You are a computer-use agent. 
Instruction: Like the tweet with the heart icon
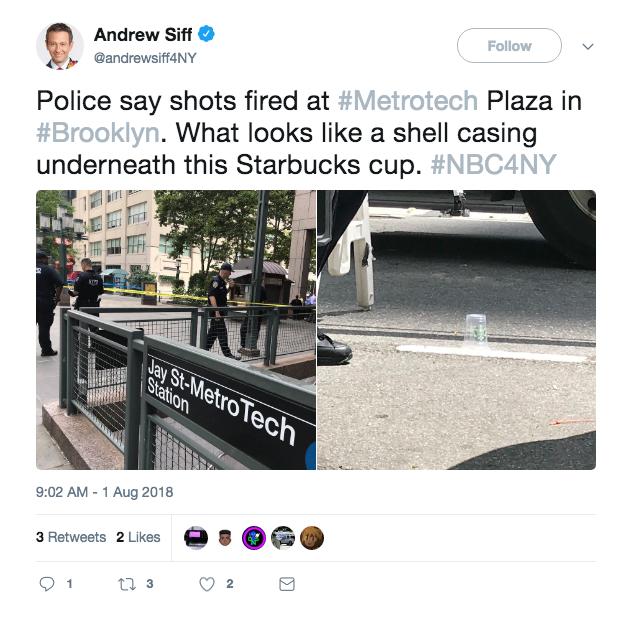click(207, 584)
